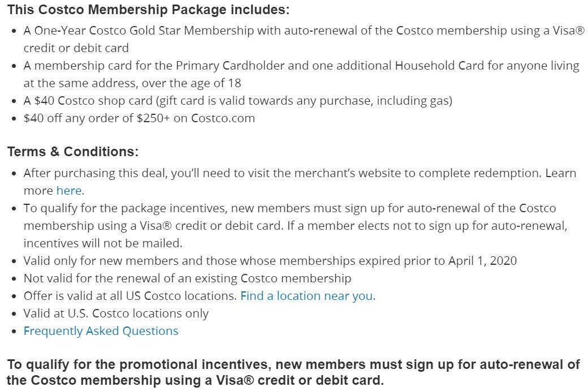Screen dimensions: 588x391
Task: Click the 'This Costco Membership Package includes:' heading
Action: (149, 10)
